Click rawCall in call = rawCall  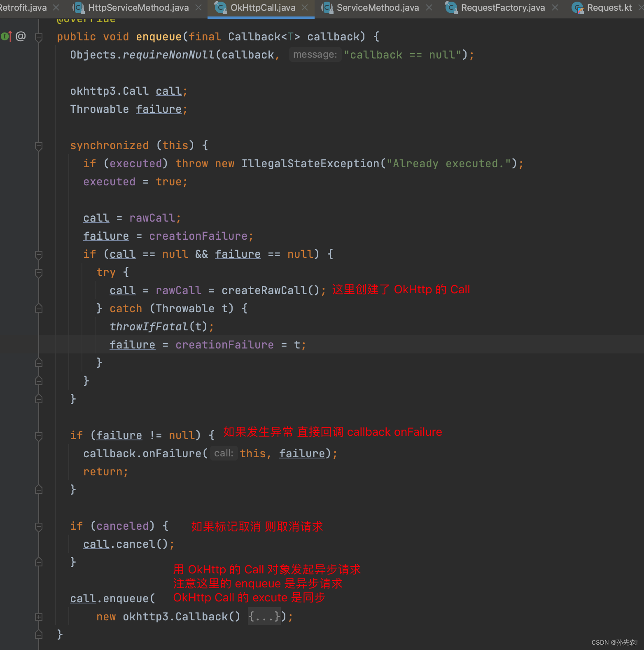152,218
